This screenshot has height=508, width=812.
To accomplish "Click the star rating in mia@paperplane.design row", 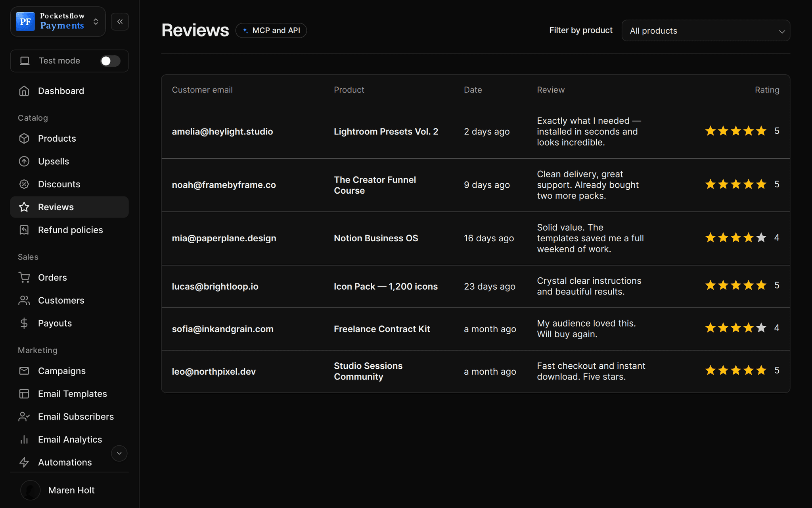I will pyautogui.click(x=735, y=238).
